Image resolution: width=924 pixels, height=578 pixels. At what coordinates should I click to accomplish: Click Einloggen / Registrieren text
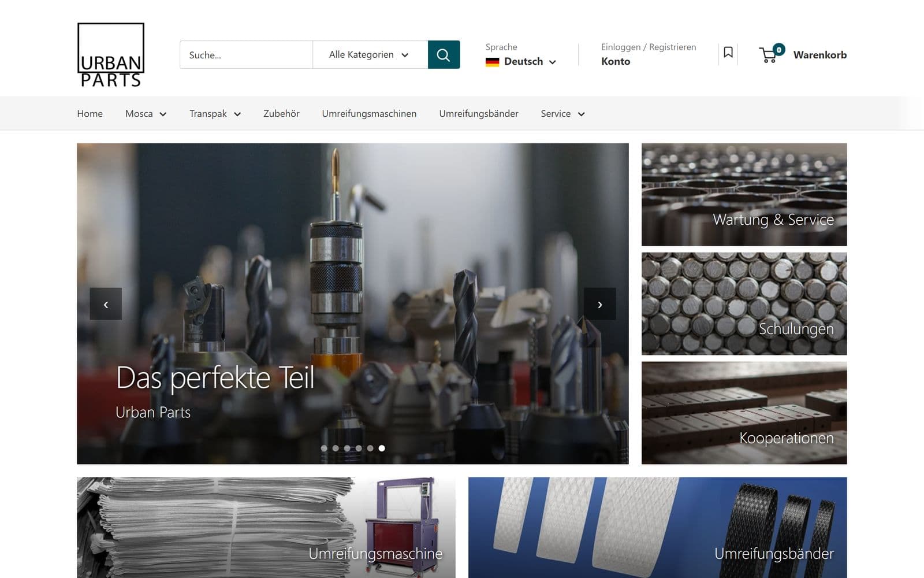point(649,47)
